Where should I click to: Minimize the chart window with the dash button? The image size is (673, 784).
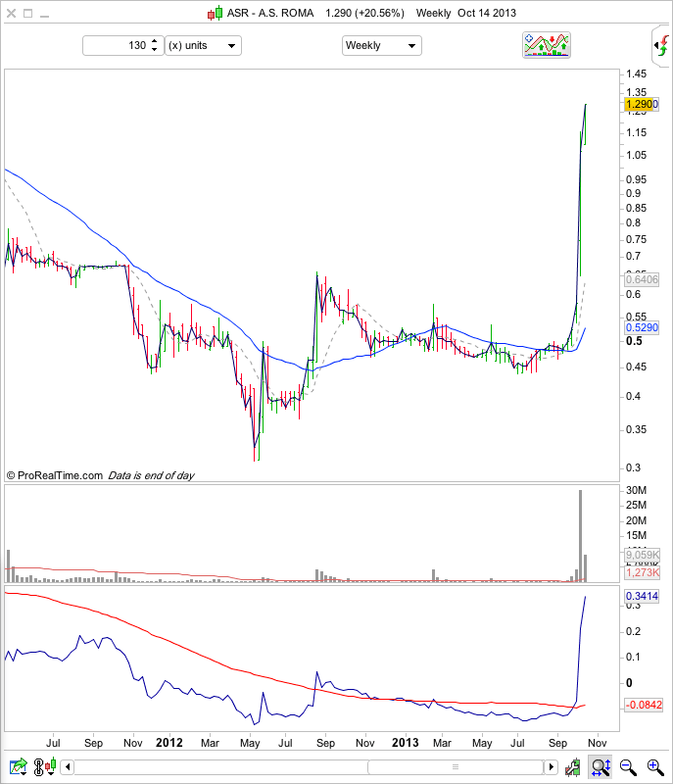44,17
